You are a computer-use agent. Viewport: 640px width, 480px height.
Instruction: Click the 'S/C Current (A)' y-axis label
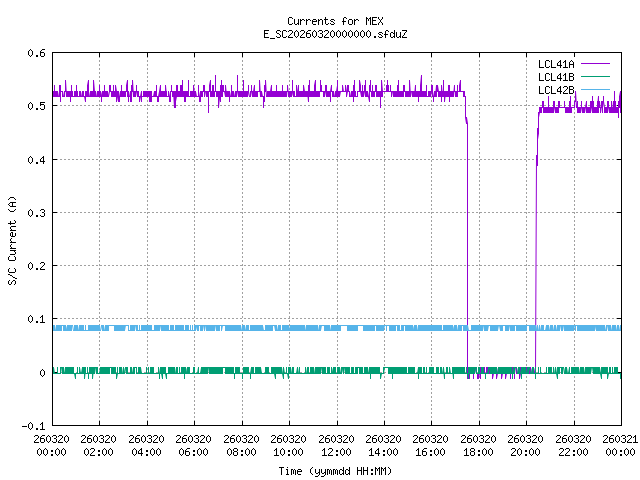click(x=12, y=239)
